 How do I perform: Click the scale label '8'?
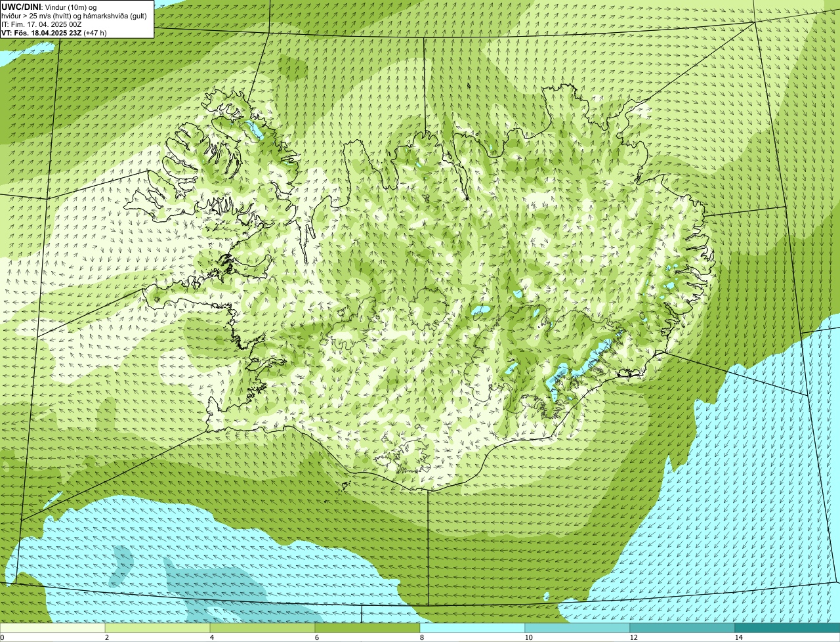pos(421,637)
